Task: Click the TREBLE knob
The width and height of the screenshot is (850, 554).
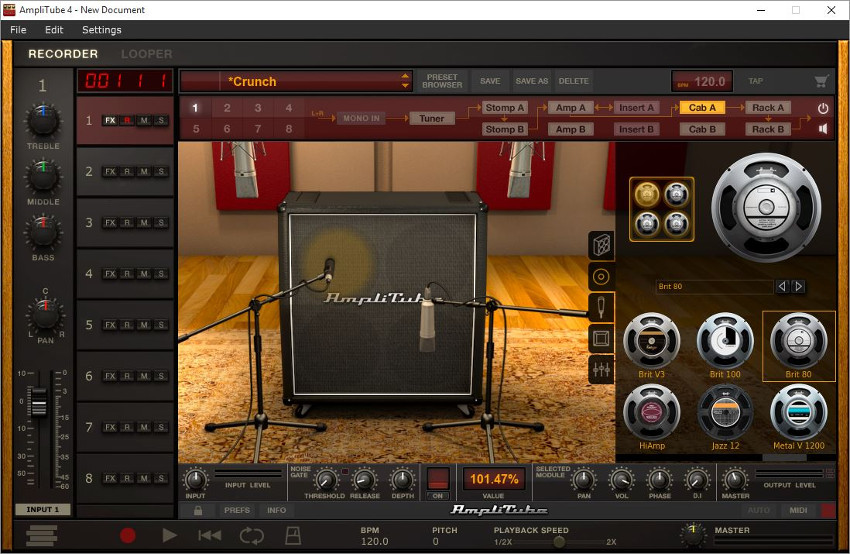Action: 43,120
